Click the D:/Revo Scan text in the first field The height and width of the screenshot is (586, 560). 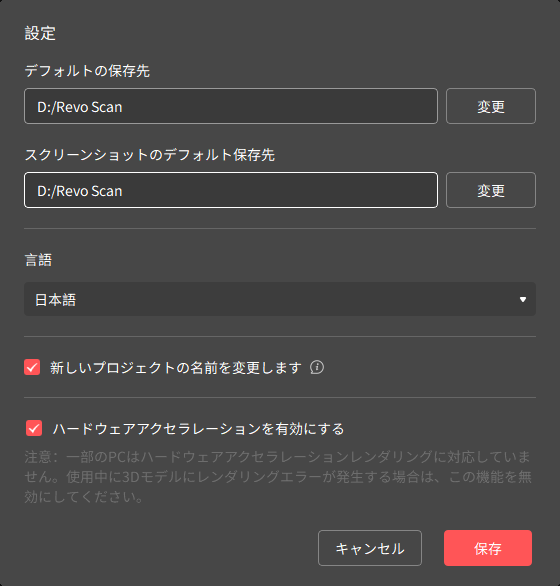pos(80,107)
